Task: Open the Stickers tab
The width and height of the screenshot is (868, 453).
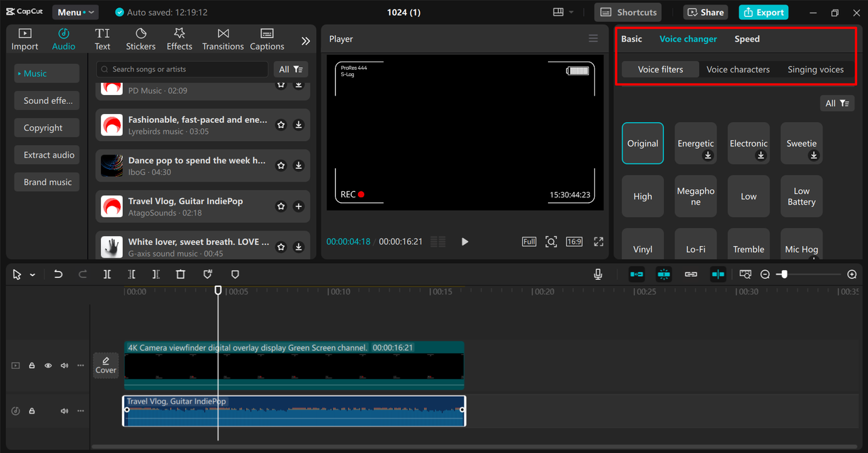Action: click(140, 39)
